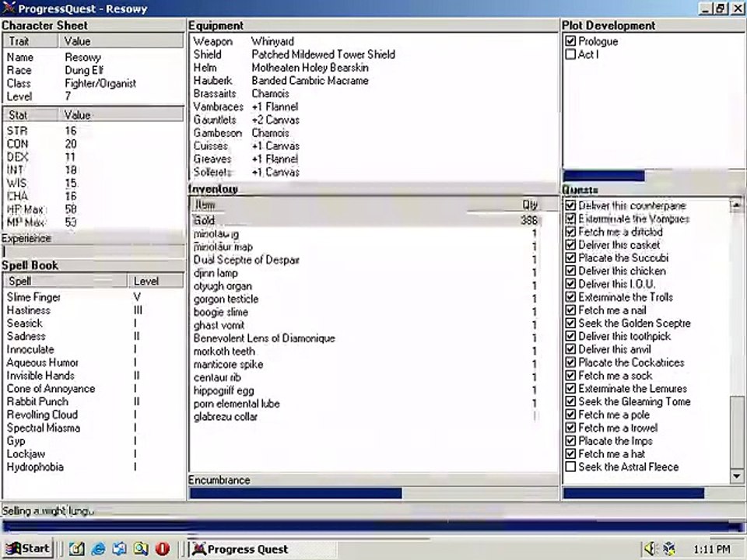The width and height of the screenshot is (747, 560).
Task: Toggle Exterminate the Trolls checkbox
Action: coord(570,297)
